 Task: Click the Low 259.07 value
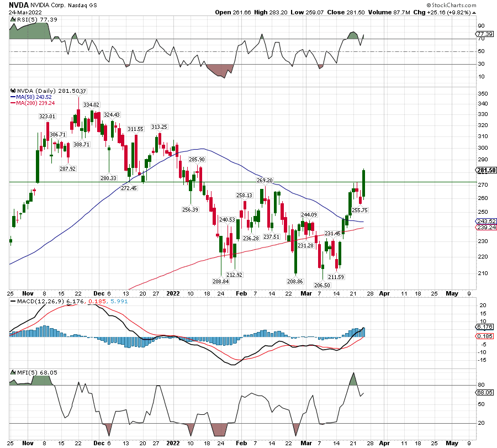[307, 12]
